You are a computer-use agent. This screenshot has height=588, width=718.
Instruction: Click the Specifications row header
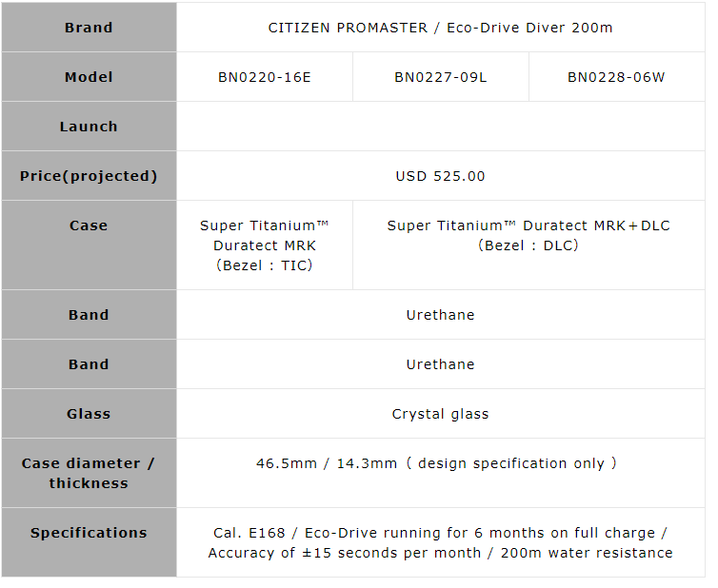click(89, 533)
